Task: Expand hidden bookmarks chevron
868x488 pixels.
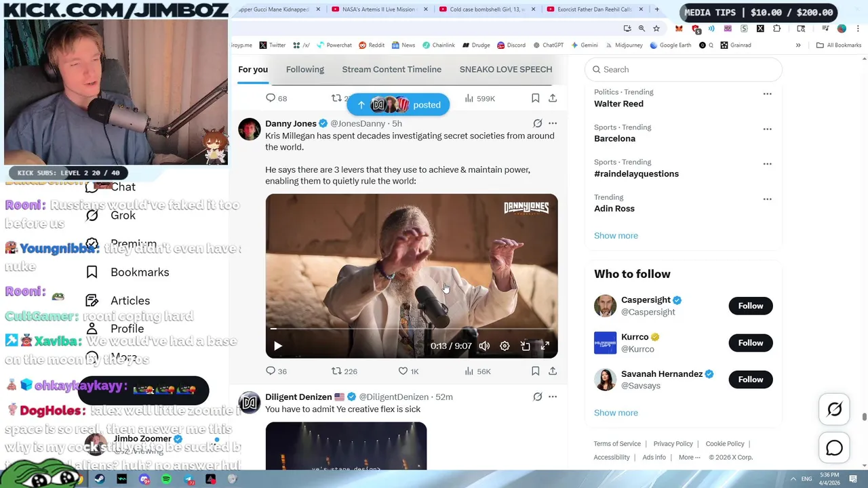Action: click(x=798, y=45)
